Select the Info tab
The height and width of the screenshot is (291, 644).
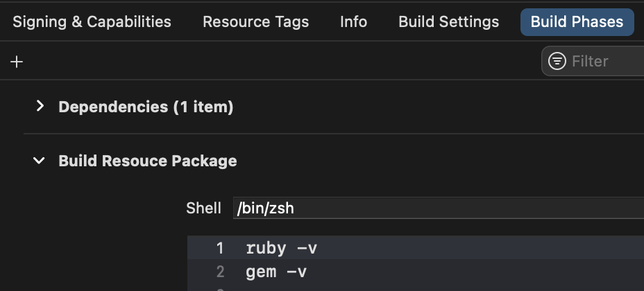coord(353,21)
